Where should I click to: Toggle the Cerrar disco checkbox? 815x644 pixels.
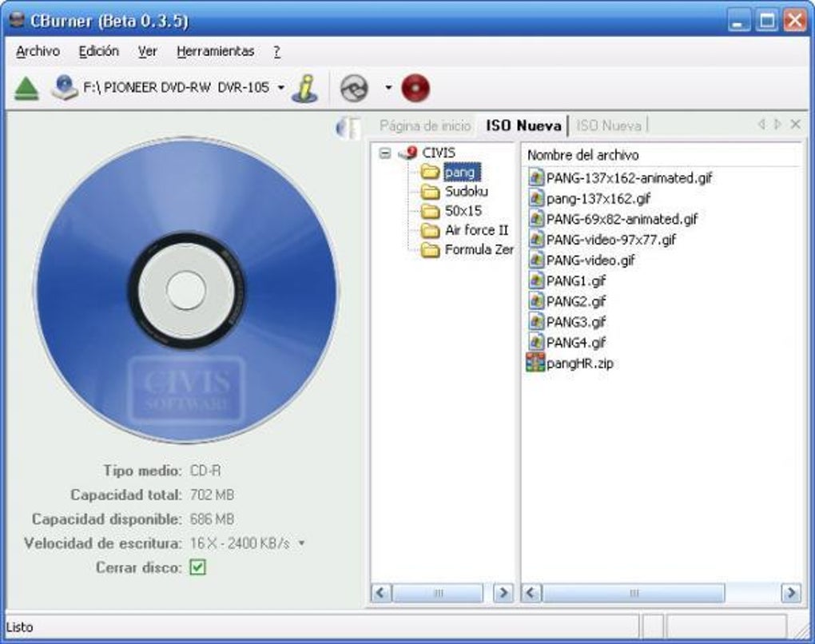pos(198,567)
